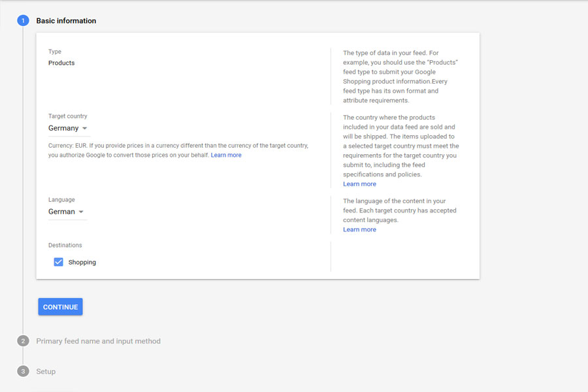Follow Learn more under target country help text
Viewport: 588px width, 392px height.
tap(359, 184)
